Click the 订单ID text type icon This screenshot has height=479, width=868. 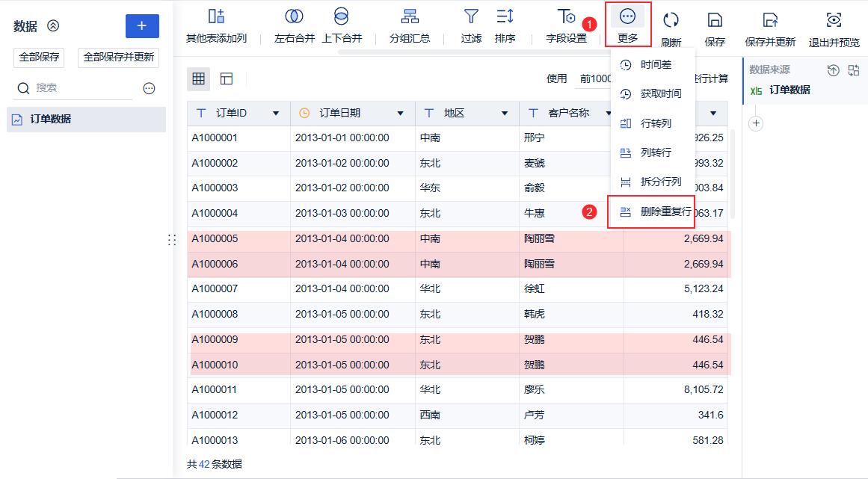[x=201, y=113]
